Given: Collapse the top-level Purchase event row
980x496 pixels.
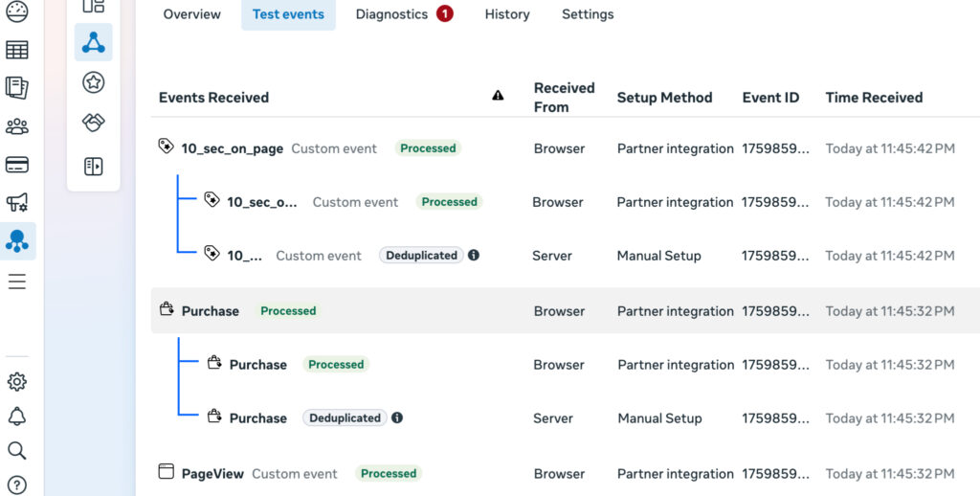Looking at the screenshot, I should 210,311.
